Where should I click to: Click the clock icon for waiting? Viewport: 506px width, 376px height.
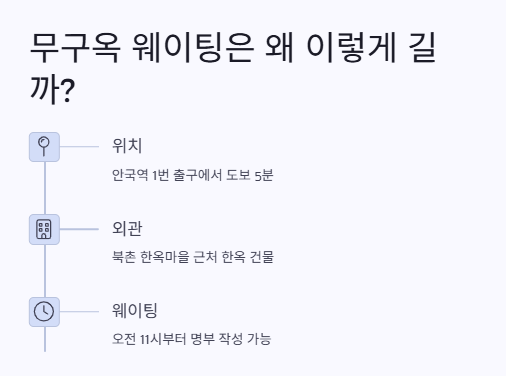click(44, 312)
